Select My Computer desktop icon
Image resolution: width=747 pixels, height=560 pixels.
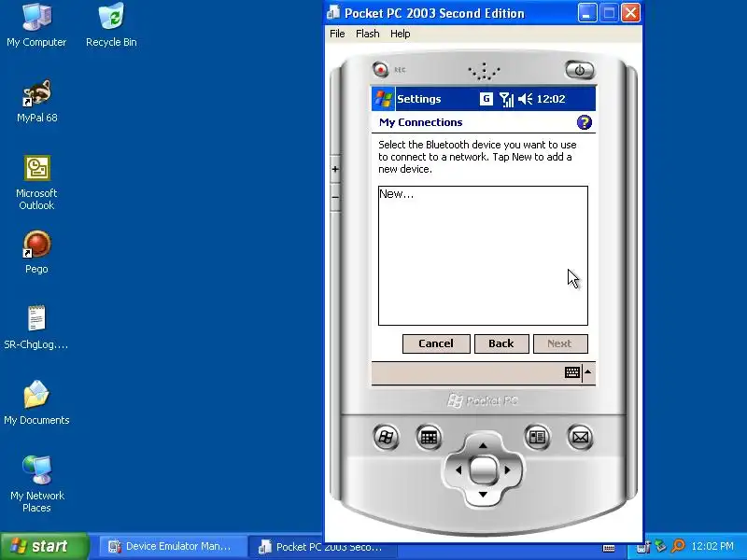pyautogui.click(x=36, y=25)
